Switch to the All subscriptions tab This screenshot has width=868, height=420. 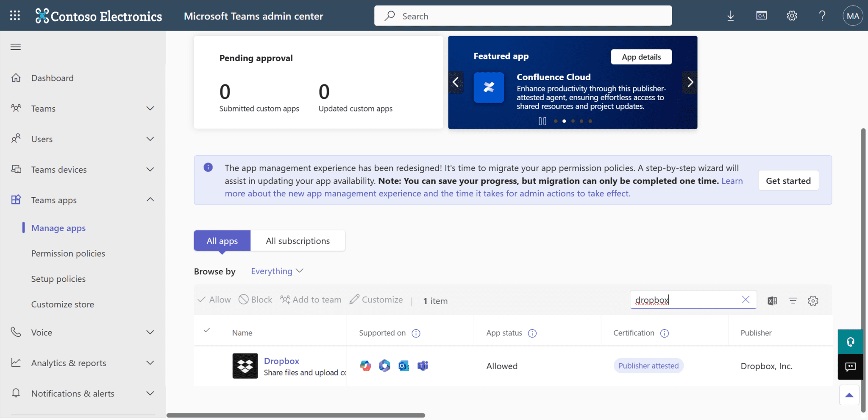298,241
